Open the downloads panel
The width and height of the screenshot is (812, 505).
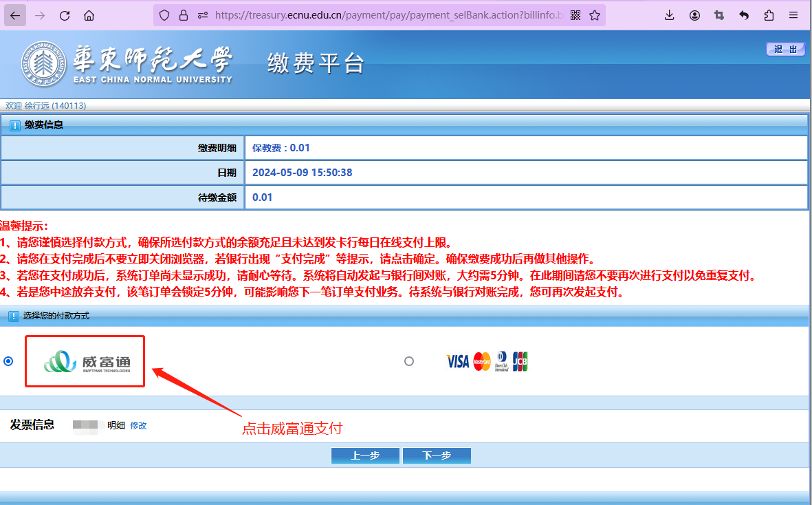(670, 15)
